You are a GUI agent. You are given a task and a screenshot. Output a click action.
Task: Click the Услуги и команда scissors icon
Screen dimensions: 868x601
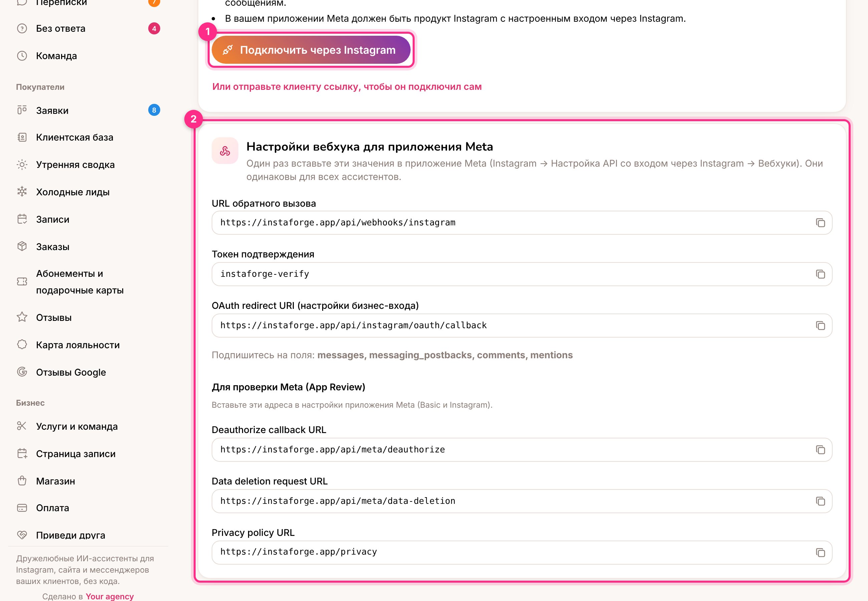tap(22, 426)
